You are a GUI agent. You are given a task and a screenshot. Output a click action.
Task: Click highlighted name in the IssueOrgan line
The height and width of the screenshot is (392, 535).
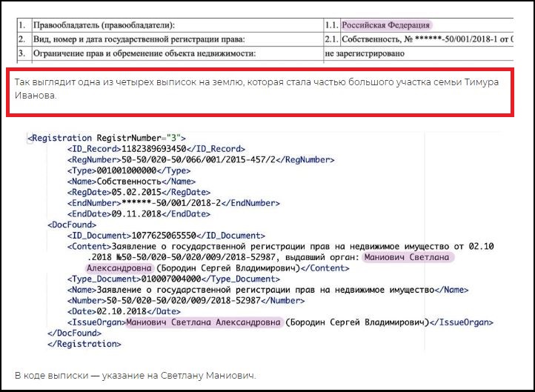click(x=204, y=323)
